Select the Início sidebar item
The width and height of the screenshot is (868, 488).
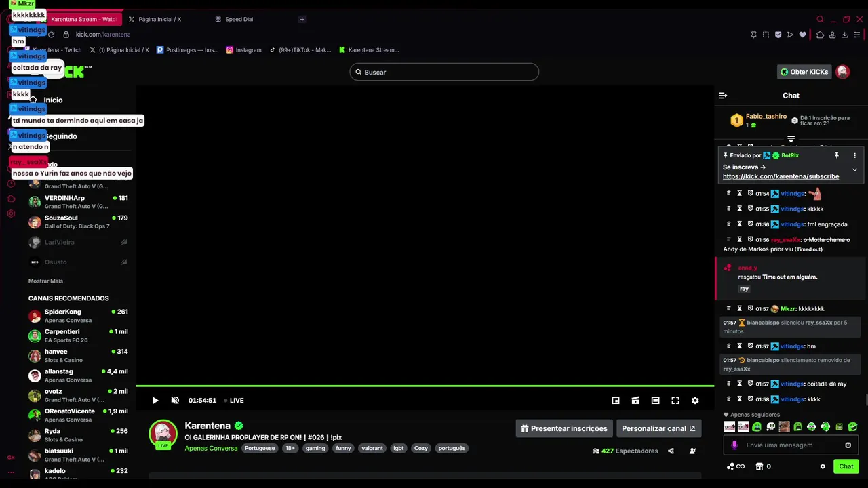53,100
